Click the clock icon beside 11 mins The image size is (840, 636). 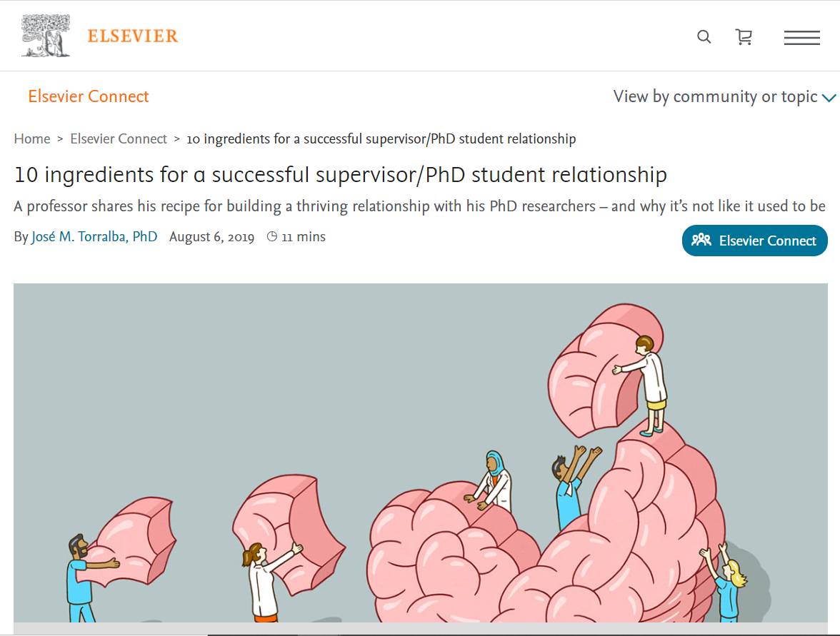272,237
